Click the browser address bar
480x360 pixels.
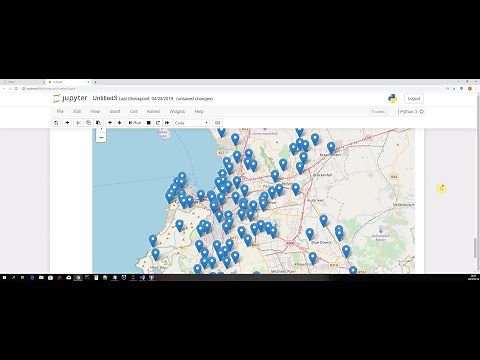[233, 89]
